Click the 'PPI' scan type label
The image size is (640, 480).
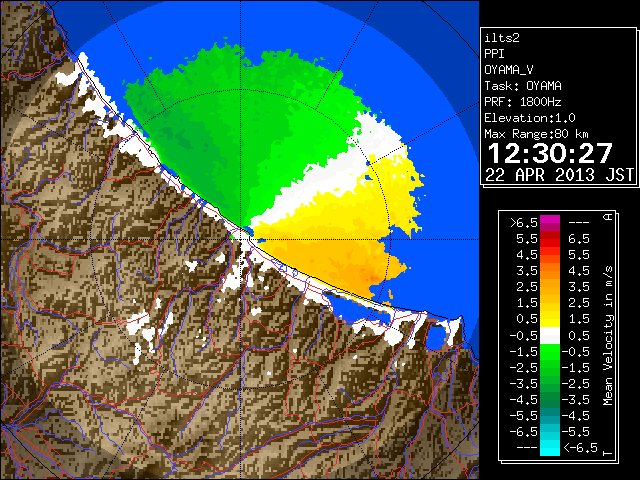tap(494, 54)
